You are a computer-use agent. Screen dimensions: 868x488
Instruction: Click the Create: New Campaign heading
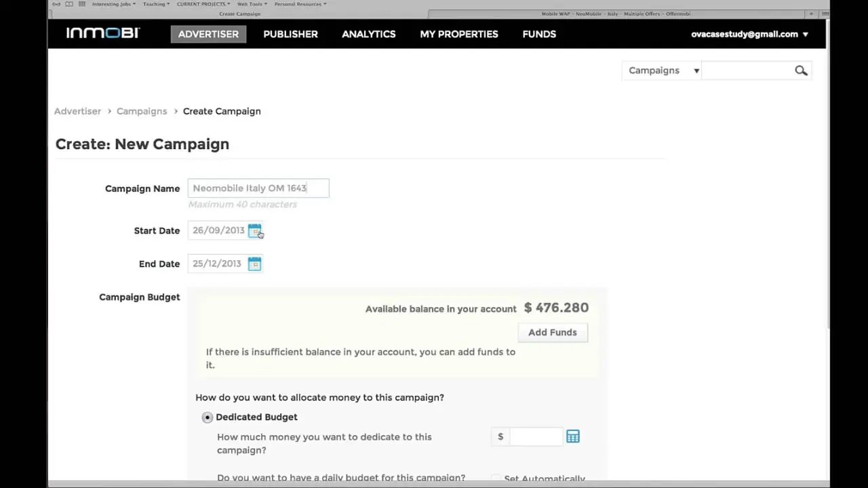[142, 144]
